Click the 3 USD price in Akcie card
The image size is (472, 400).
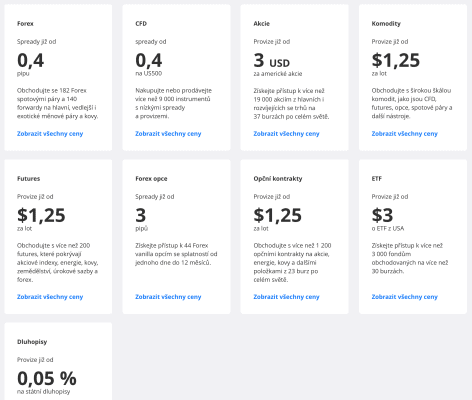272,61
